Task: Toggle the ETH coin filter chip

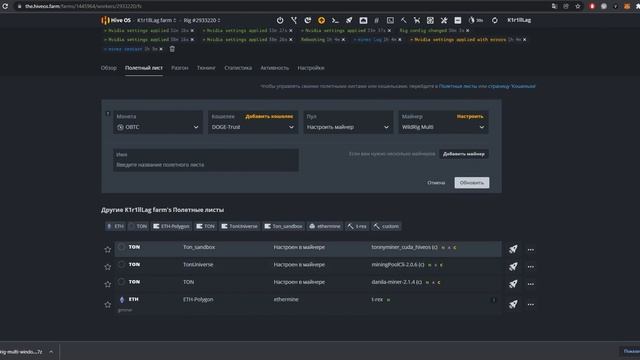Action: click(x=115, y=226)
